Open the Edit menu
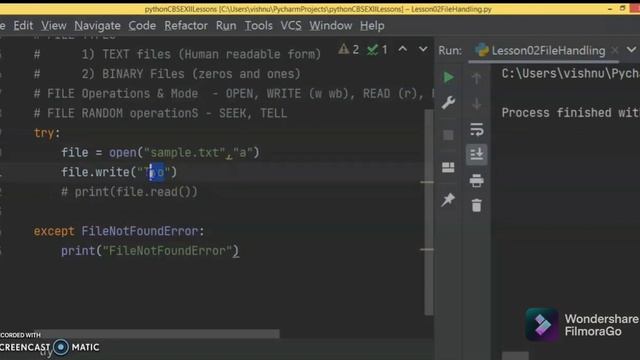 tap(23, 26)
